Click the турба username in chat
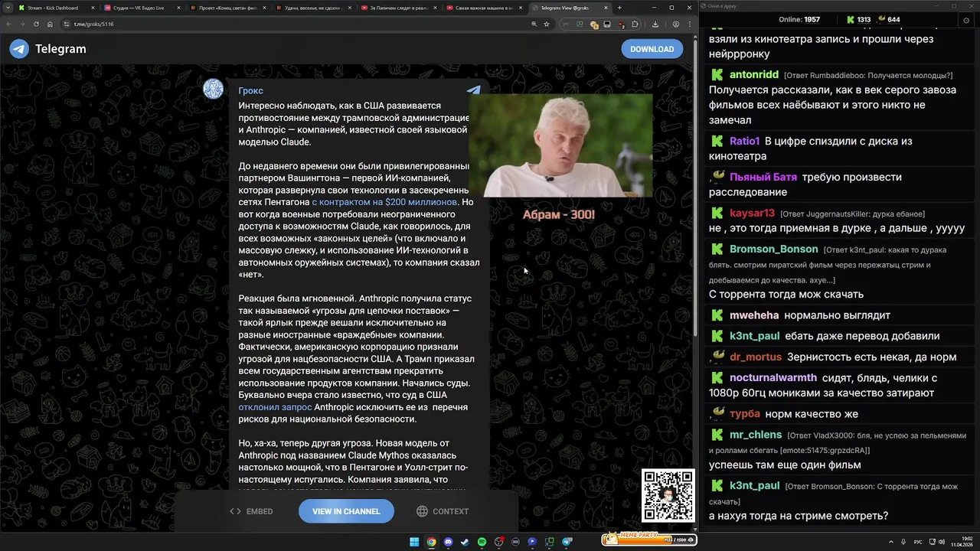980x551 pixels. 745,413
